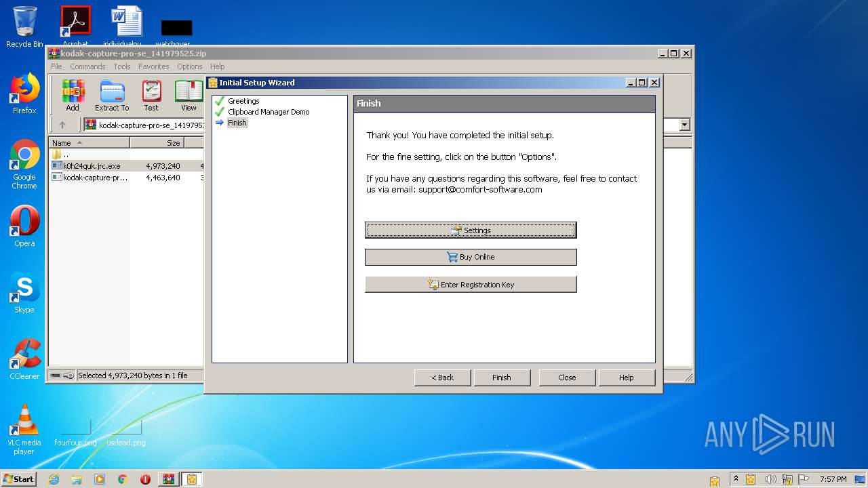Open media player taskbar icon
Image resolution: width=868 pixels, height=488 pixels.
(100, 479)
